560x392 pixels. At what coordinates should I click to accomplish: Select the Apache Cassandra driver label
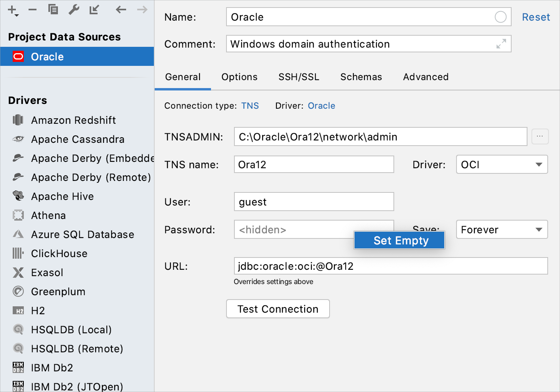click(x=78, y=139)
